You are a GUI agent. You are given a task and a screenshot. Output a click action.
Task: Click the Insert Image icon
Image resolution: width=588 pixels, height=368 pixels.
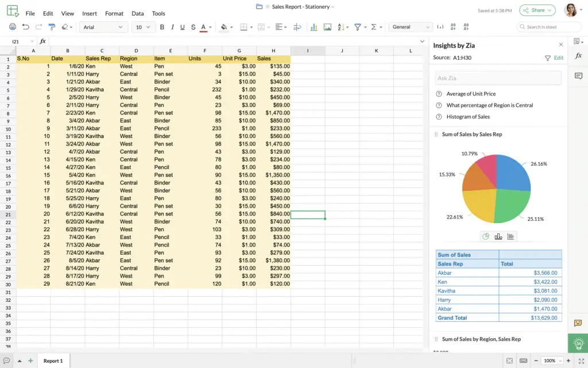pyautogui.click(x=327, y=27)
